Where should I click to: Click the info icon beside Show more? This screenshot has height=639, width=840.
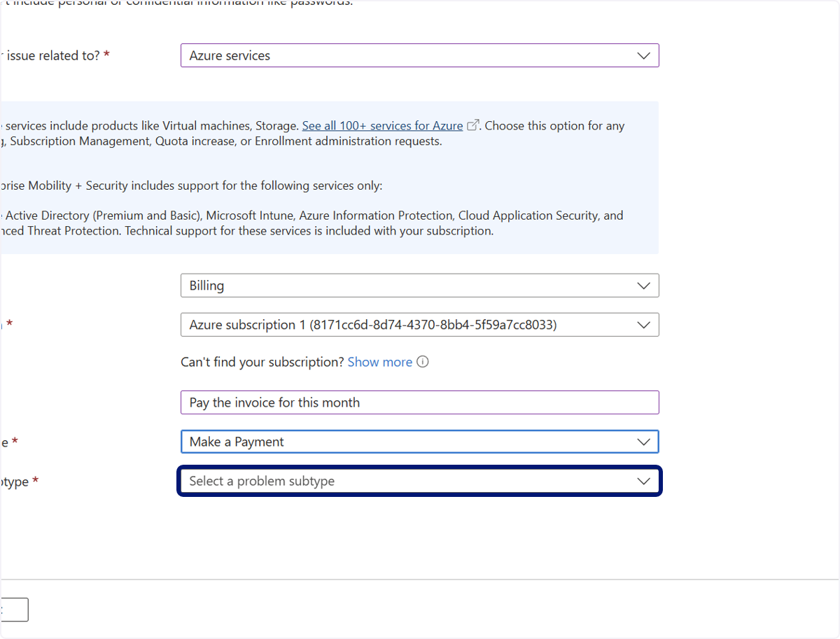point(422,362)
